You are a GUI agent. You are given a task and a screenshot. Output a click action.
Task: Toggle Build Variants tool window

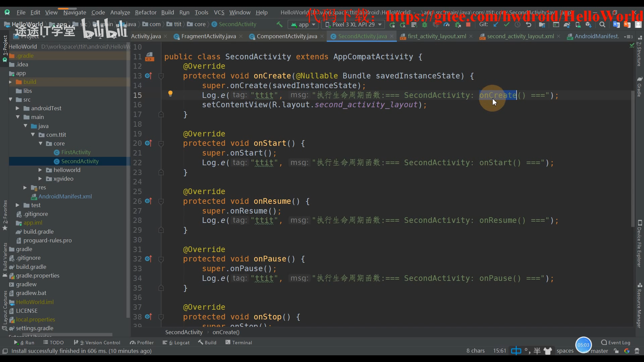coord(5,260)
